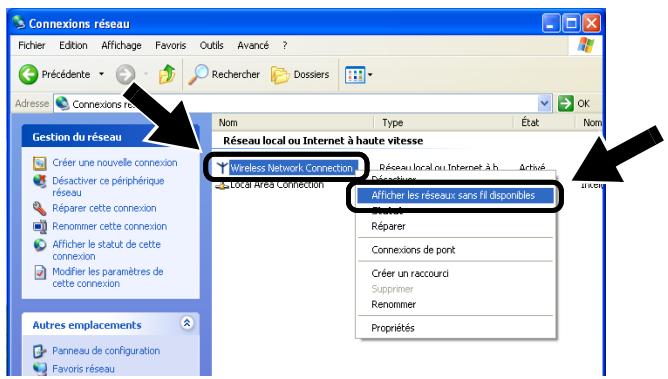Click Afficher le statut de cette connexion
This screenshot has width=668, height=379.
click(107, 250)
